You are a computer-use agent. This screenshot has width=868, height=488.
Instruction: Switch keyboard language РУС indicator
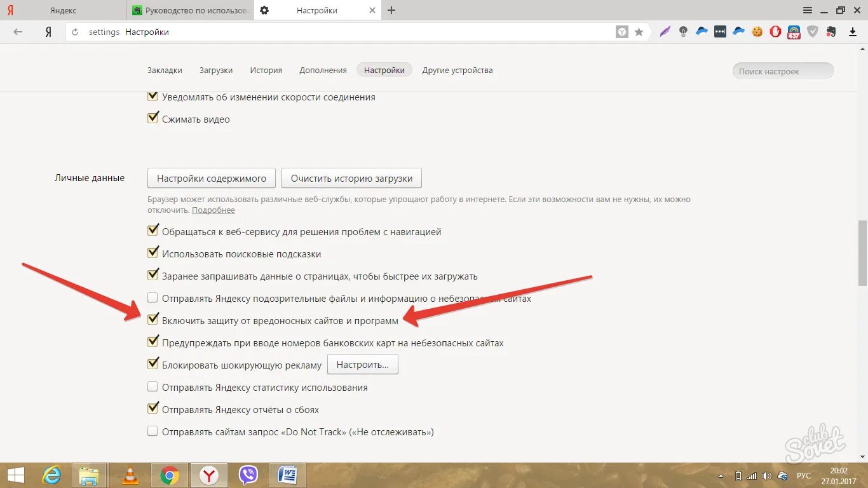[x=803, y=475]
